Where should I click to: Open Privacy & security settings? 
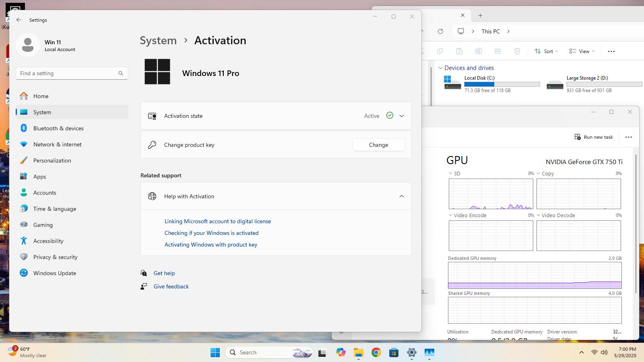pyautogui.click(x=72, y=257)
